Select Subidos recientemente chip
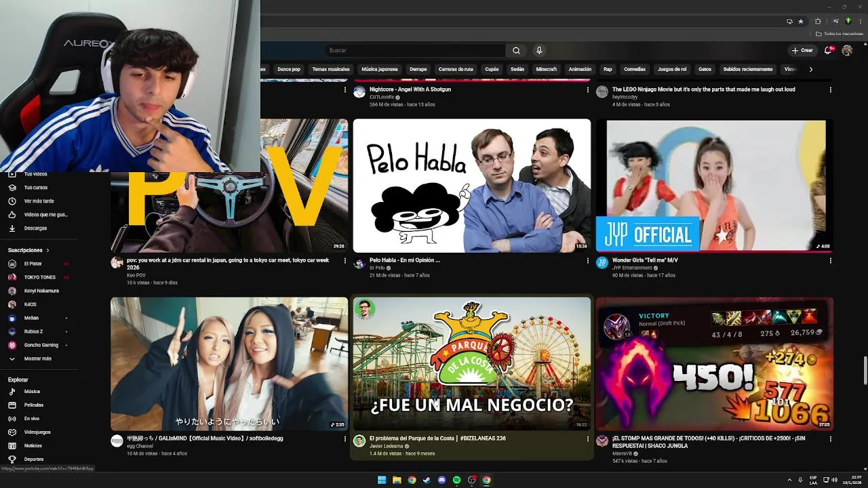This screenshot has height=488, width=868. [748, 69]
